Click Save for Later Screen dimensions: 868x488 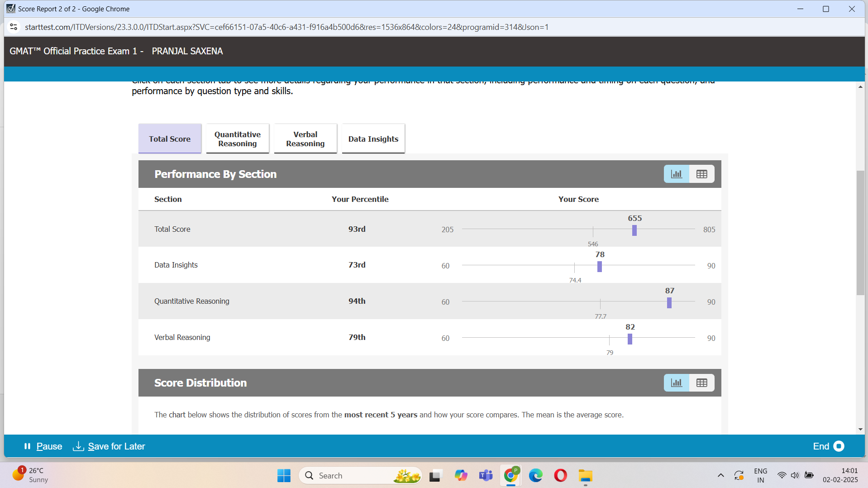[x=116, y=446]
